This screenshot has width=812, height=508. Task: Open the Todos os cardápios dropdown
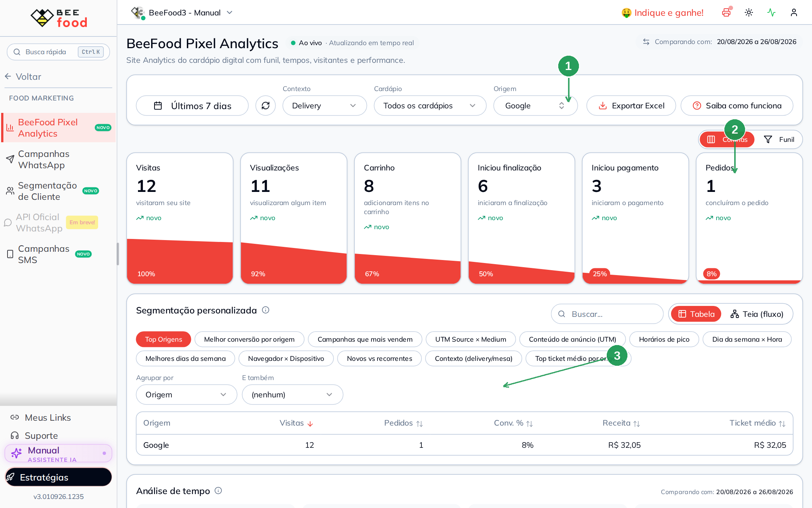click(430, 106)
